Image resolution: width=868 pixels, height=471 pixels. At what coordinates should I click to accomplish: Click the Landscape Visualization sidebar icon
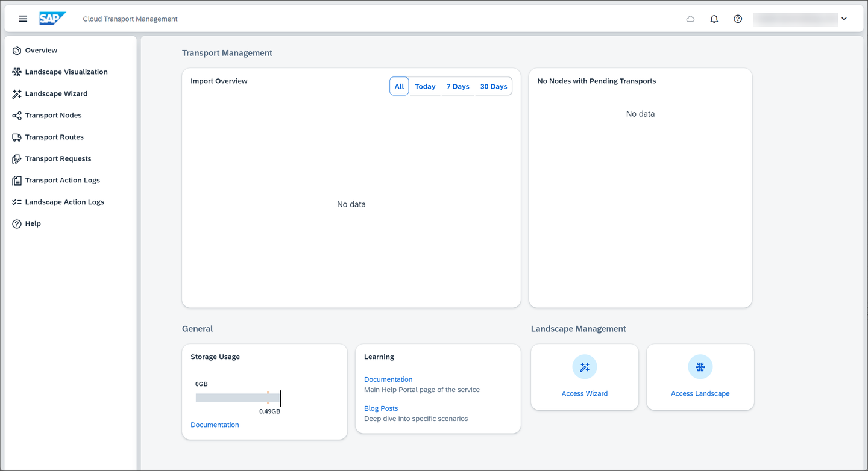pyautogui.click(x=17, y=72)
